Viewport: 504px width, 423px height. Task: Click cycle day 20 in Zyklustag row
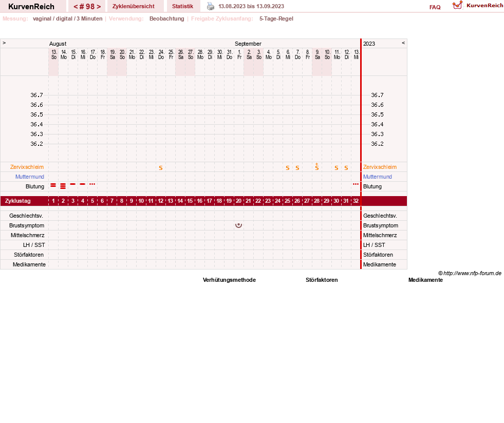click(x=239, y=201)
